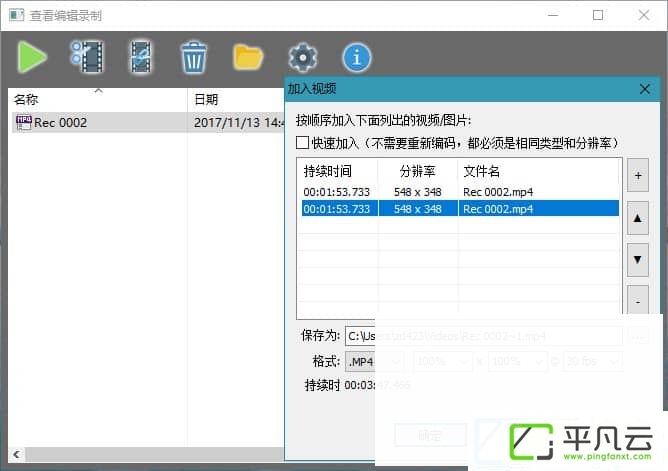Maximize the 查看编辑录制 window

[598, 15]
